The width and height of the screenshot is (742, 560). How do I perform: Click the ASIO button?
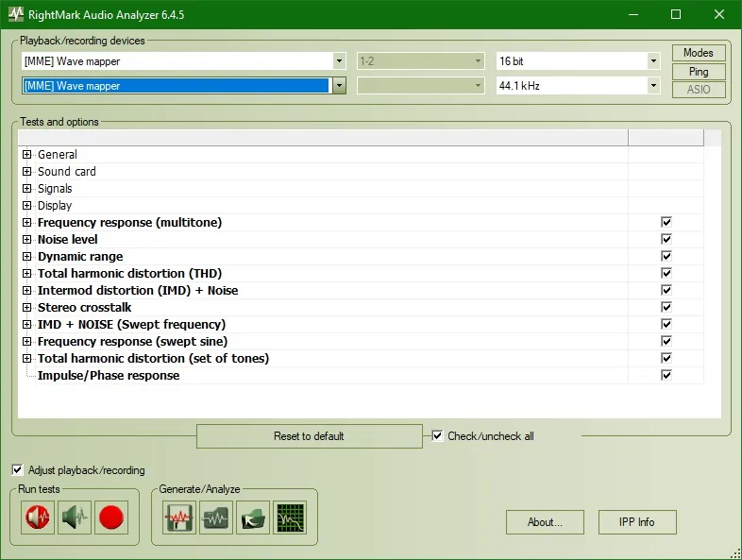[699, 90]
